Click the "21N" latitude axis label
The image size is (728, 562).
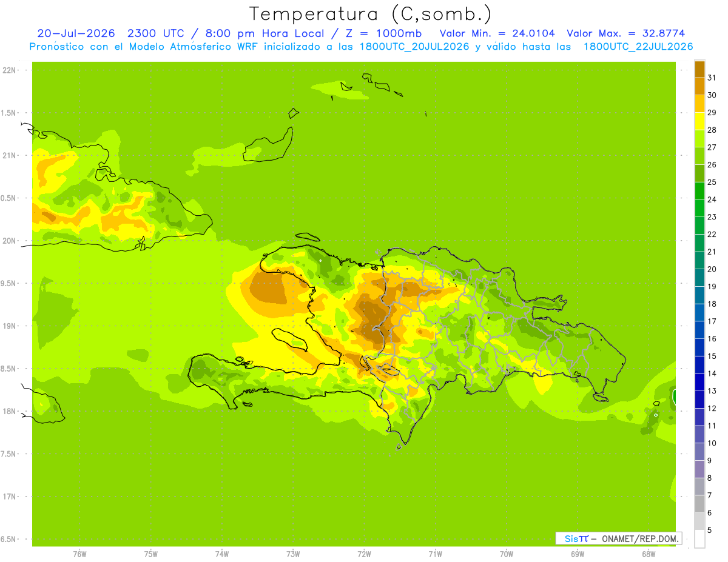(9, 156)
